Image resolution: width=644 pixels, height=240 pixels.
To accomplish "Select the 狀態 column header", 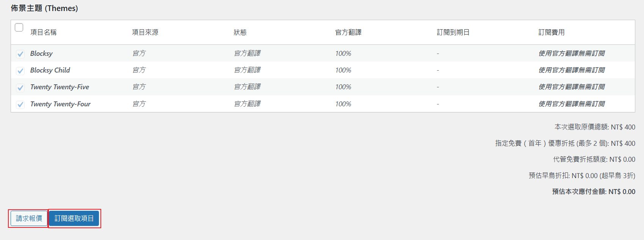I will click(x=240, y=32).
